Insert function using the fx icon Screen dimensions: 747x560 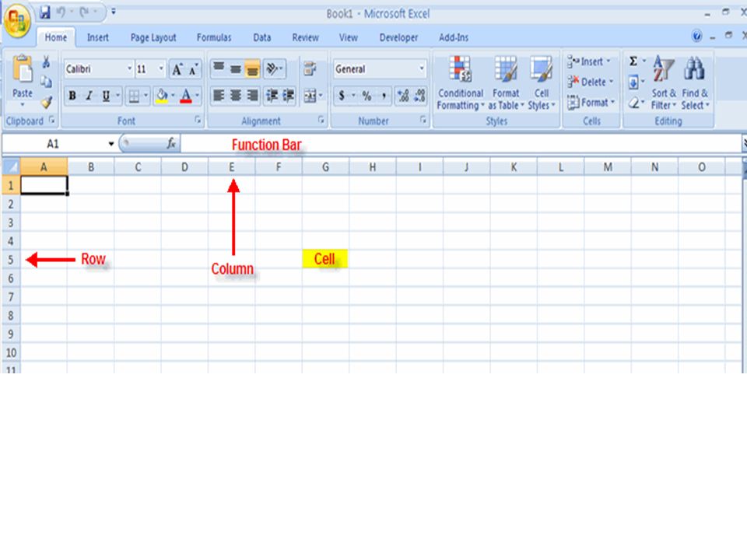point(171,143)
